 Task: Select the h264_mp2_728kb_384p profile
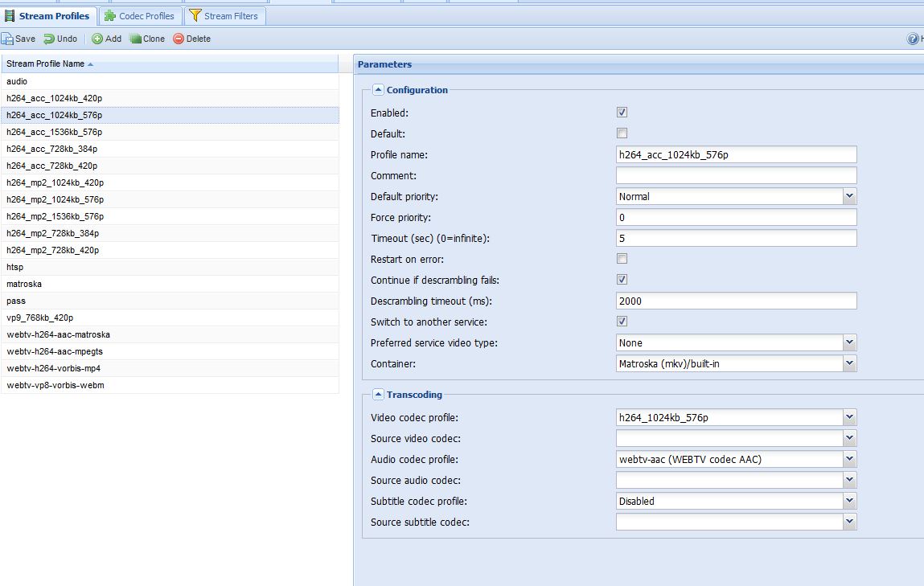click(170, 233)
